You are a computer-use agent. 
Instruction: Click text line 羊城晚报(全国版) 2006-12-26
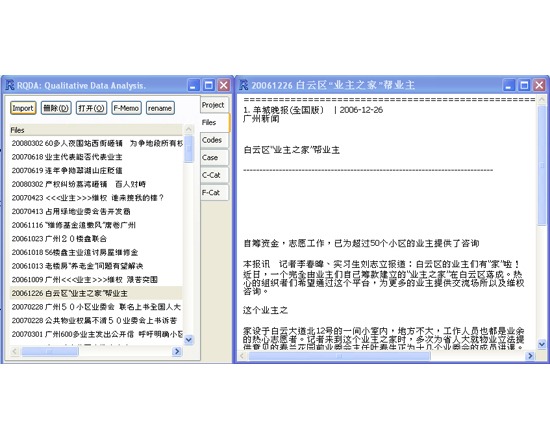313,110
